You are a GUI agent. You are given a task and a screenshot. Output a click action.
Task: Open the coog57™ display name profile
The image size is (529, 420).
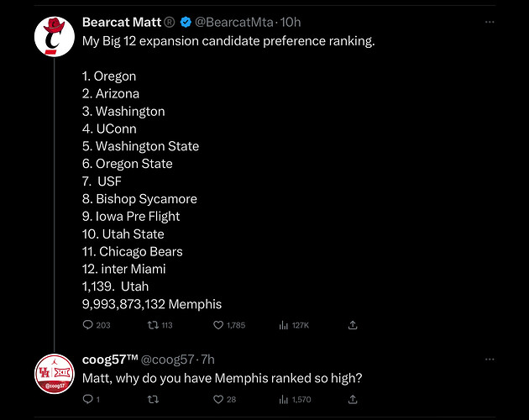click(x=109, y=359)
